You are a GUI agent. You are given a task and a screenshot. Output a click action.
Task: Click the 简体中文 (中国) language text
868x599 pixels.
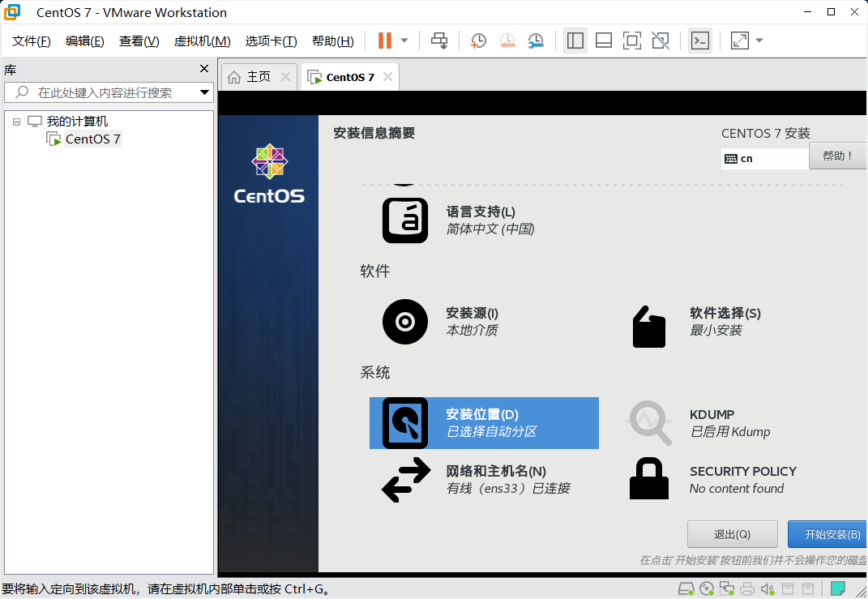[x=490, y=229]
